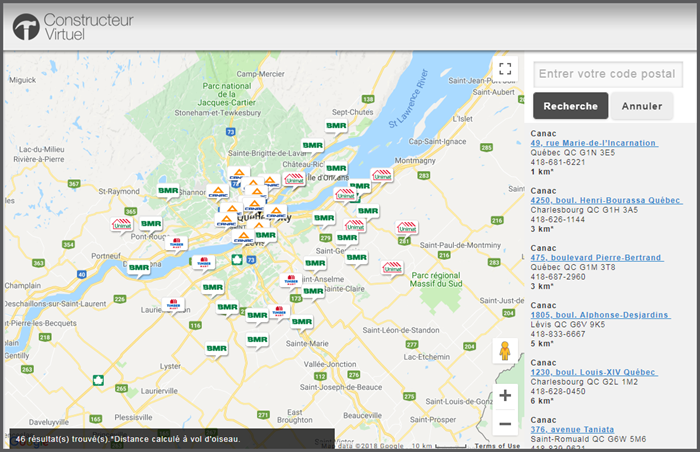Select BMR marker above Pont-Rouge label
Image resolution: width=700 pixels, height=452 pixels.
pyautogui.click(x=151, y=224)
